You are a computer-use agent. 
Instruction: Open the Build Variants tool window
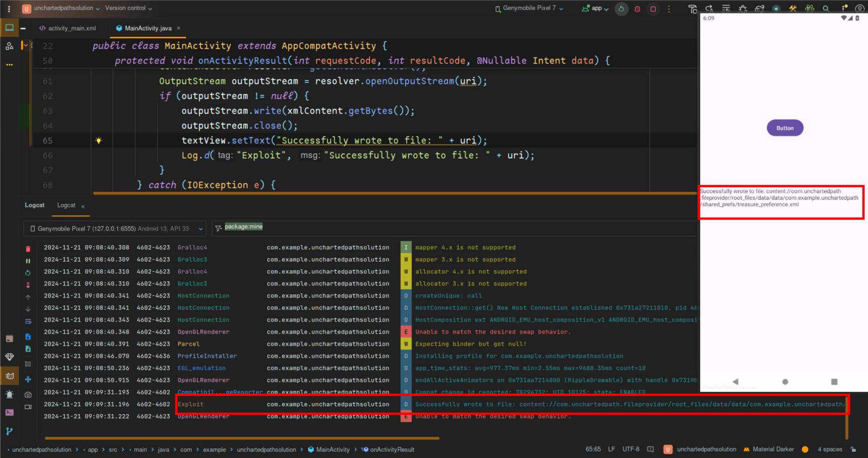(x=9, y=339)
